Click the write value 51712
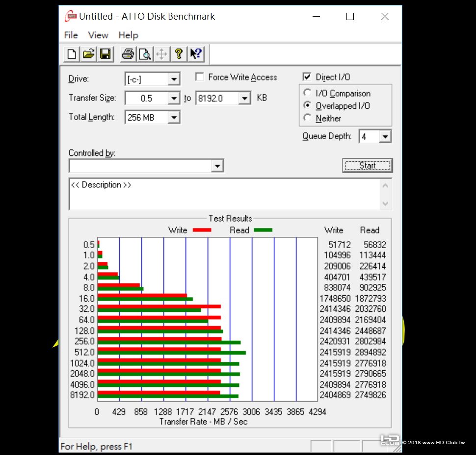476x455 pixels. coord(340,245)
